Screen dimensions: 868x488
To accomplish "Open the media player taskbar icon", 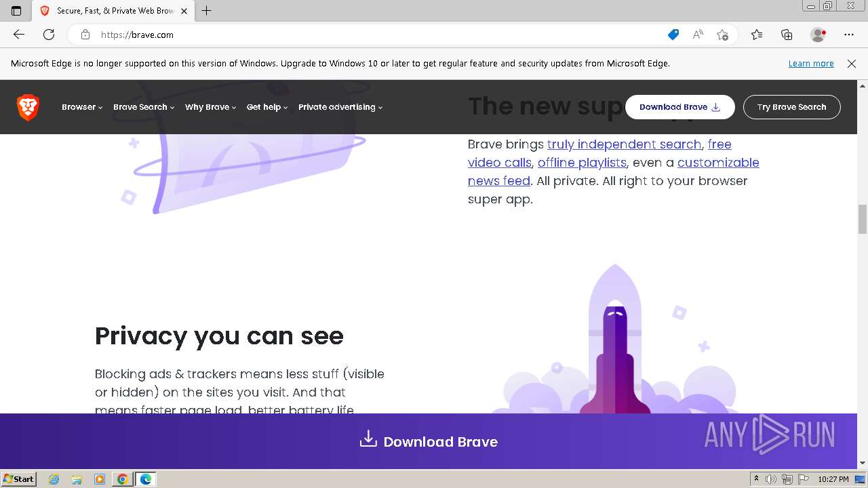I will pos(100,479).
